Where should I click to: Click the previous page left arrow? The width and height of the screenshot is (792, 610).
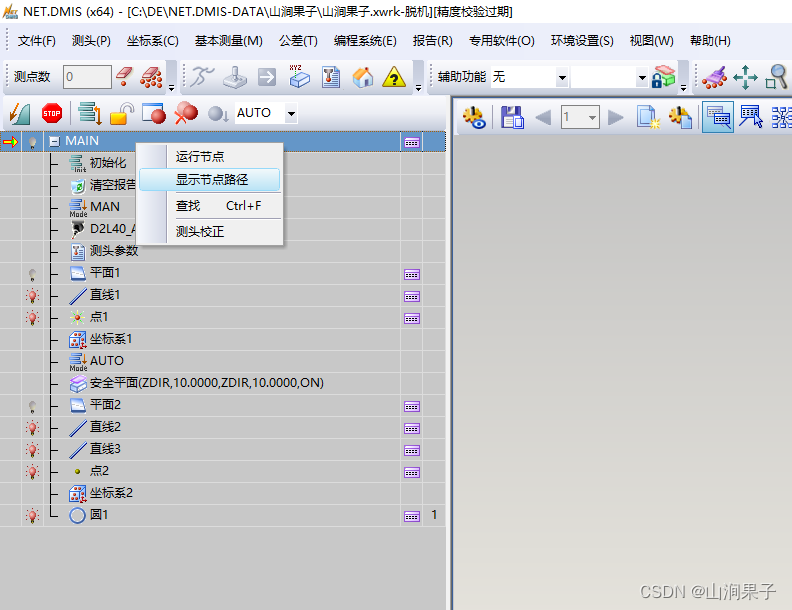click(543, 118)
